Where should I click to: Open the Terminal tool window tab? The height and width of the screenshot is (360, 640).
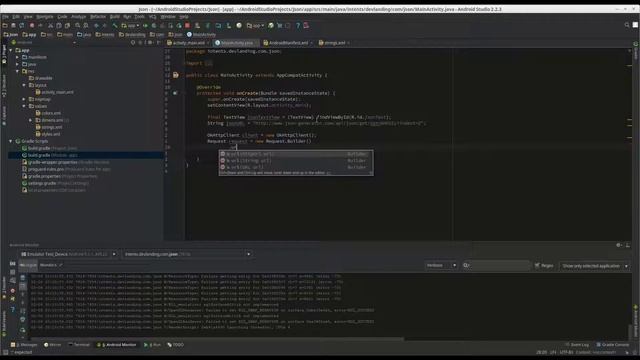click(79, 344)
